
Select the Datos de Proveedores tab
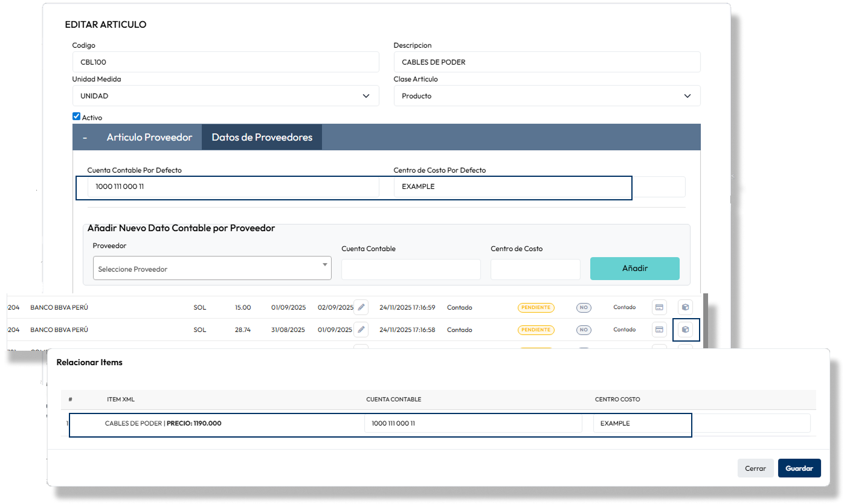point(262,137)
